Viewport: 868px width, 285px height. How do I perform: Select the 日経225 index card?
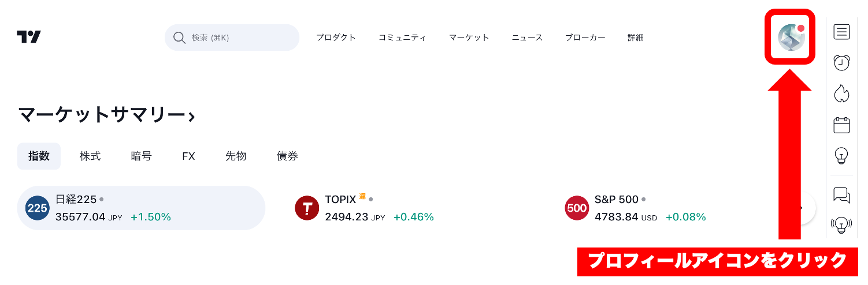(141, 208)
